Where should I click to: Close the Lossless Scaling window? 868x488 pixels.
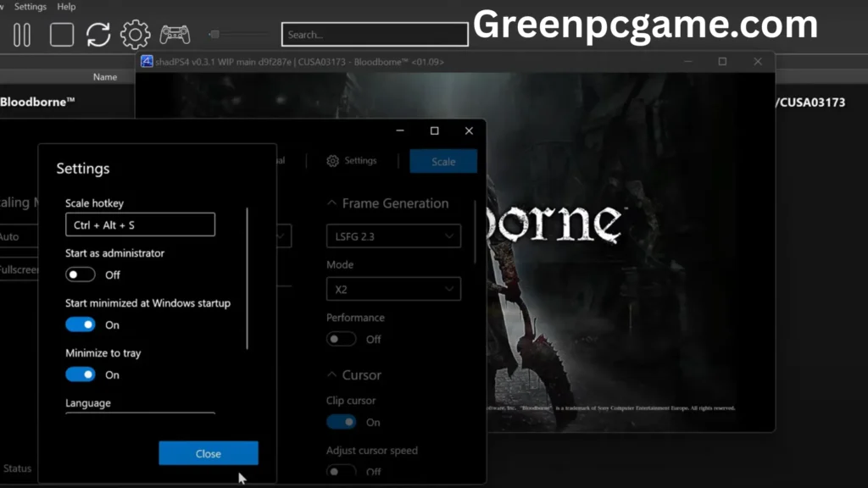[x=469, y=130]
